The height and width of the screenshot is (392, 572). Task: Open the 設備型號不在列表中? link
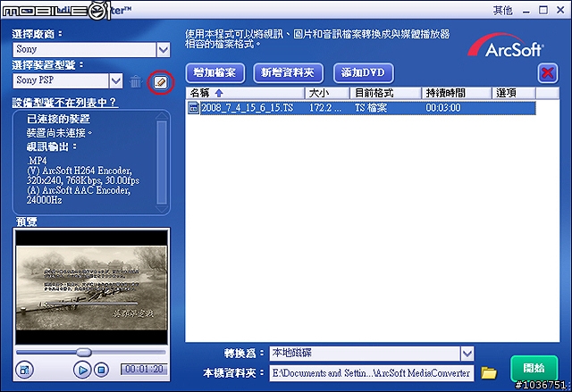click(x=65, y=103)
